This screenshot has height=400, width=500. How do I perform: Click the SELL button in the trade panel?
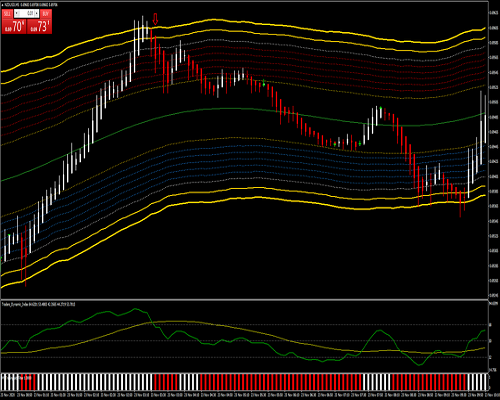pyautogui.click(x=7, y=14)
